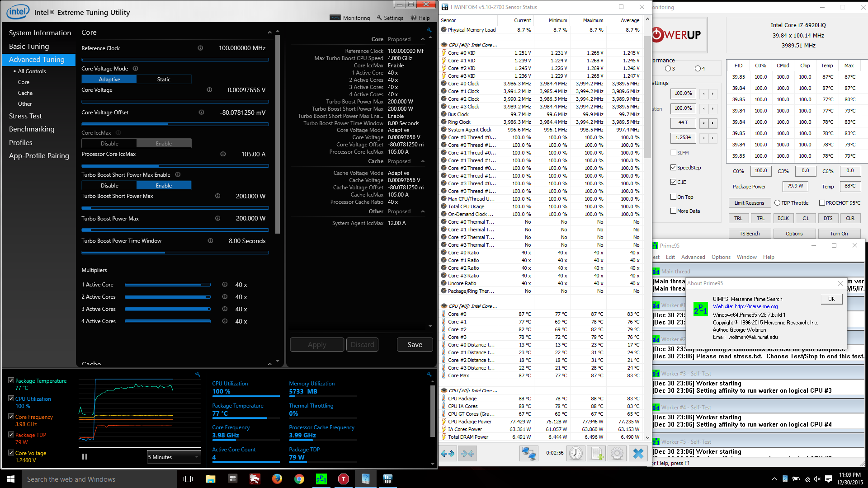Open Prime95 Options menu

(721, 257)
